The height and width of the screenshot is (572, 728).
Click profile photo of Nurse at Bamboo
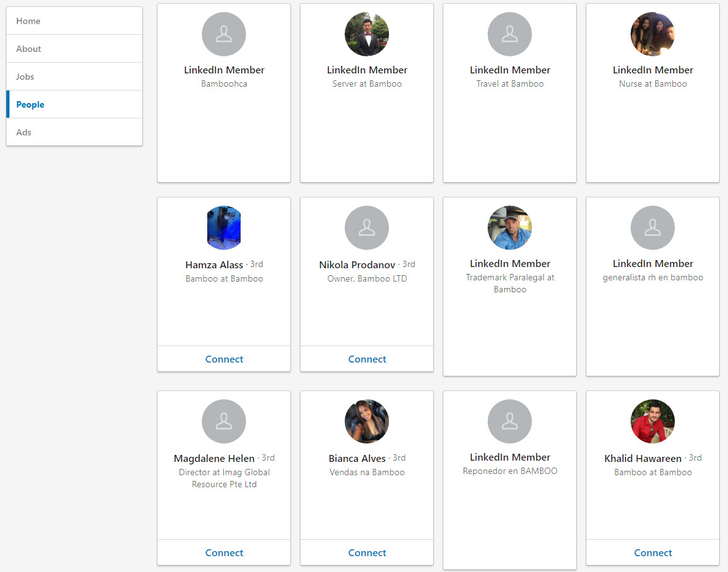pyautogui.click(x=653, y=34)
